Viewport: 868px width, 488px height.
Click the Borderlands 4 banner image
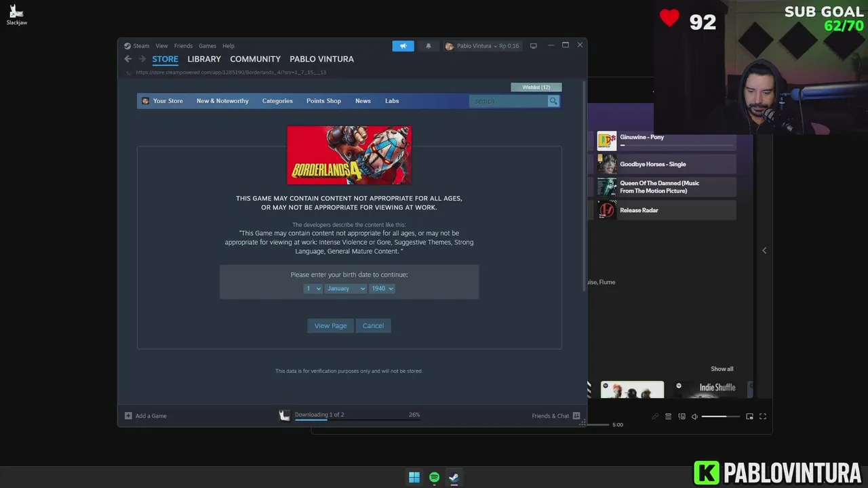click(349, 155)
